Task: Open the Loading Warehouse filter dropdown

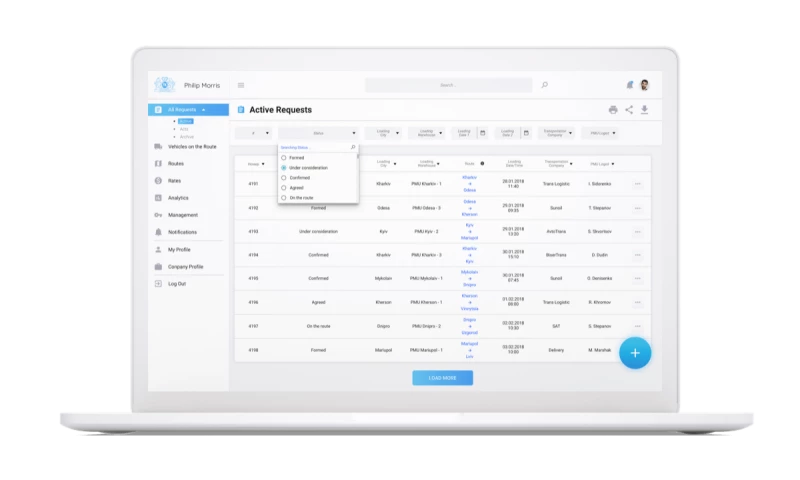Action: [427, 133]
